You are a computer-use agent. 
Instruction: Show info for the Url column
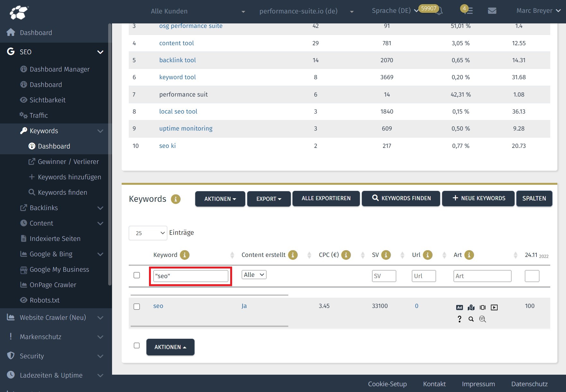pyautogui.click(x=428, y=255)
